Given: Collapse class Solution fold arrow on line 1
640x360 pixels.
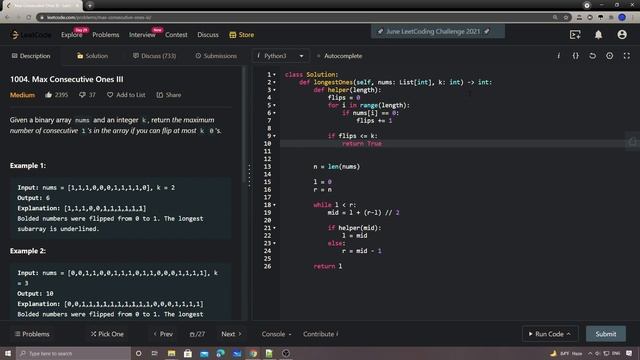Looking at the screenshot, I should click(274, 75).
